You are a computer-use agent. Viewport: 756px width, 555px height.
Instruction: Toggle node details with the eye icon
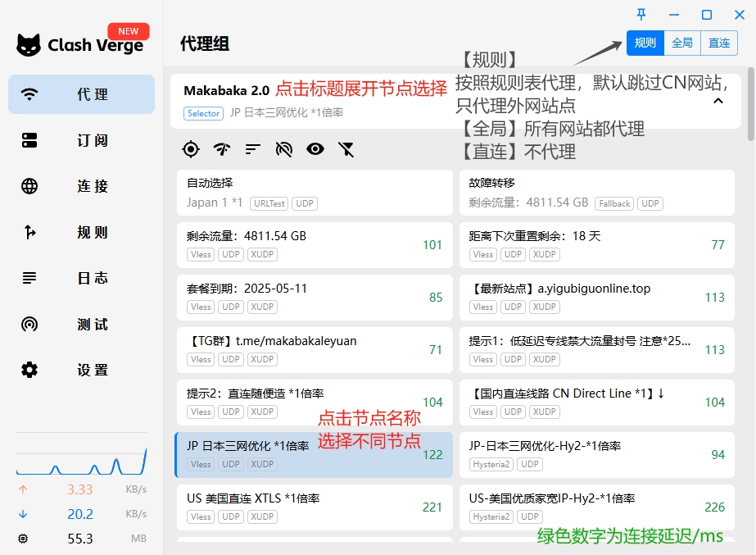pyautogui.click(x=315, y=149)
